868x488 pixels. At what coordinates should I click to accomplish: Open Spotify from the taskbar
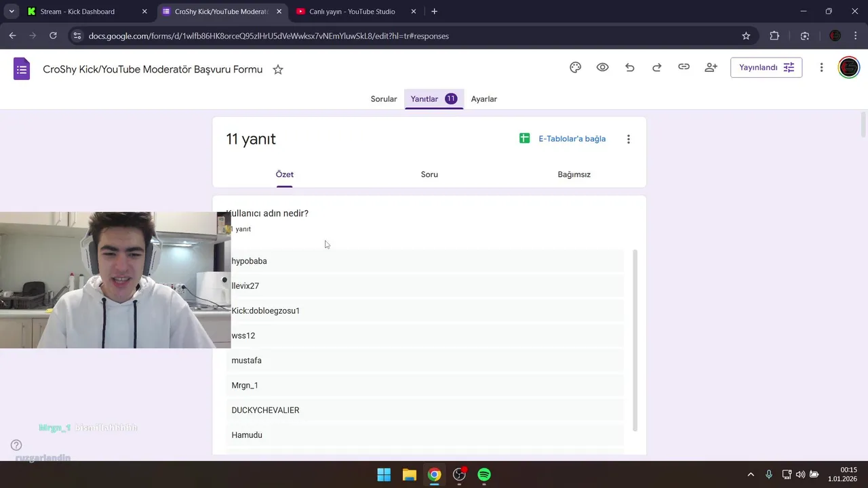tap(484, 474)
